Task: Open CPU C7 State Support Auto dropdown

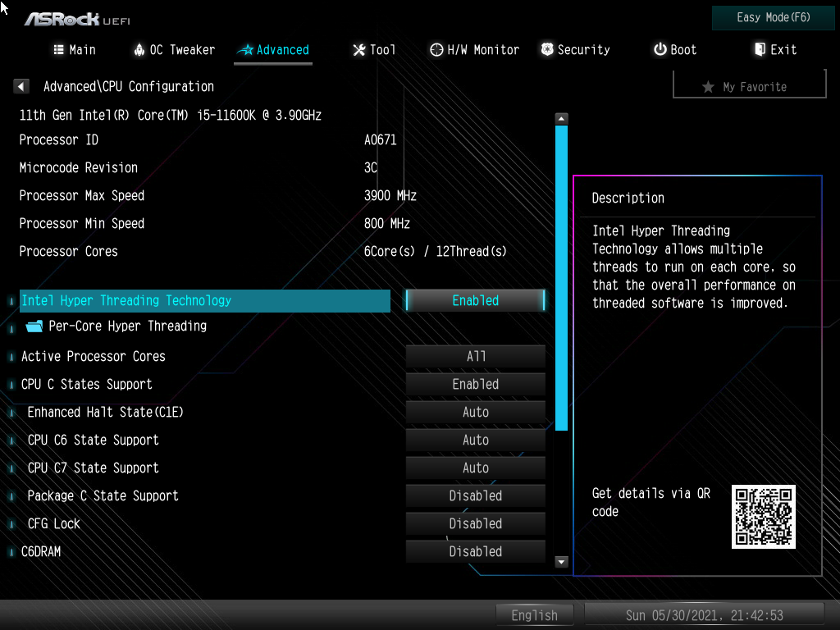Action: coord(476,468)
